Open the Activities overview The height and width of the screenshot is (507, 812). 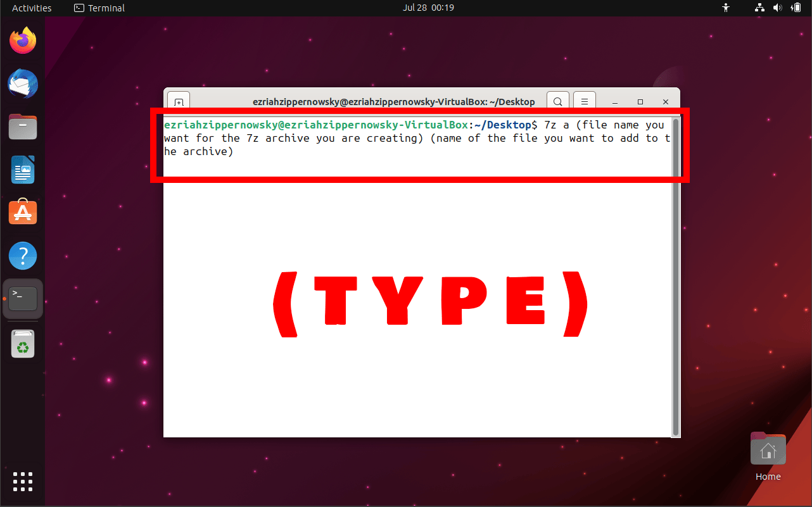pyautogui.click(x=31, y=8)
